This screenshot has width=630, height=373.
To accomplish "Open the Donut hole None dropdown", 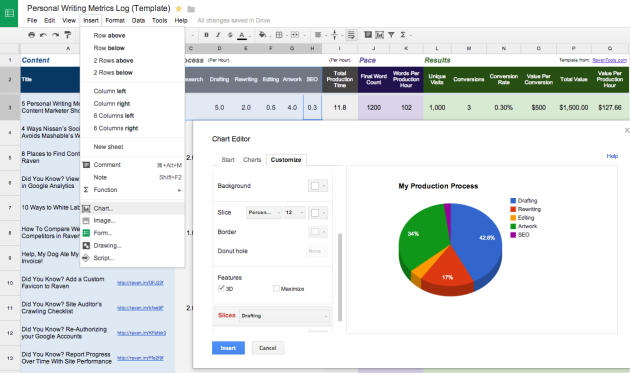I will tap(317, 251).
